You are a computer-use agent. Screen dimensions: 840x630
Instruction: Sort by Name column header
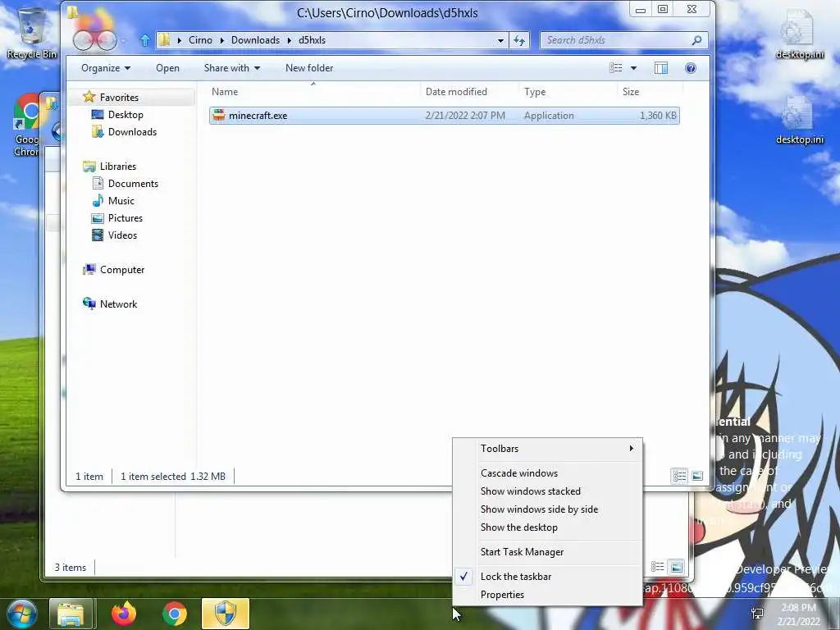pyautogui.click(x=313, y=92)
